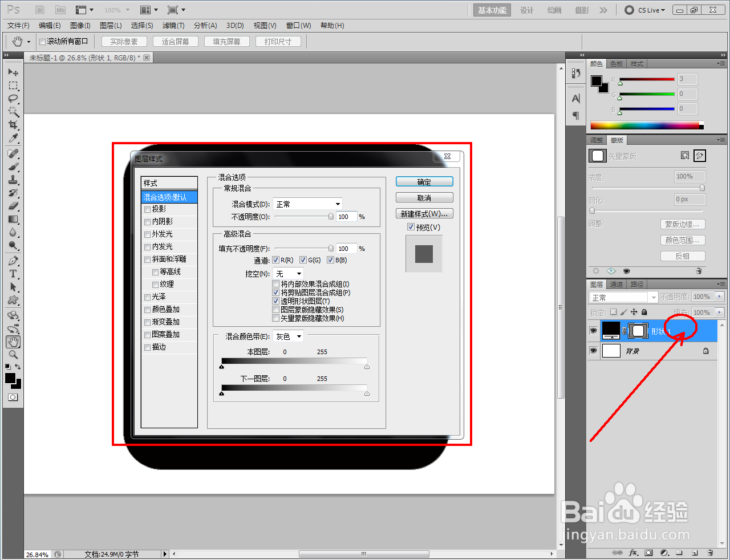Enable the 投影 drop shadow checkbox
The image size is (730, 560).
(x=147, y=209)
